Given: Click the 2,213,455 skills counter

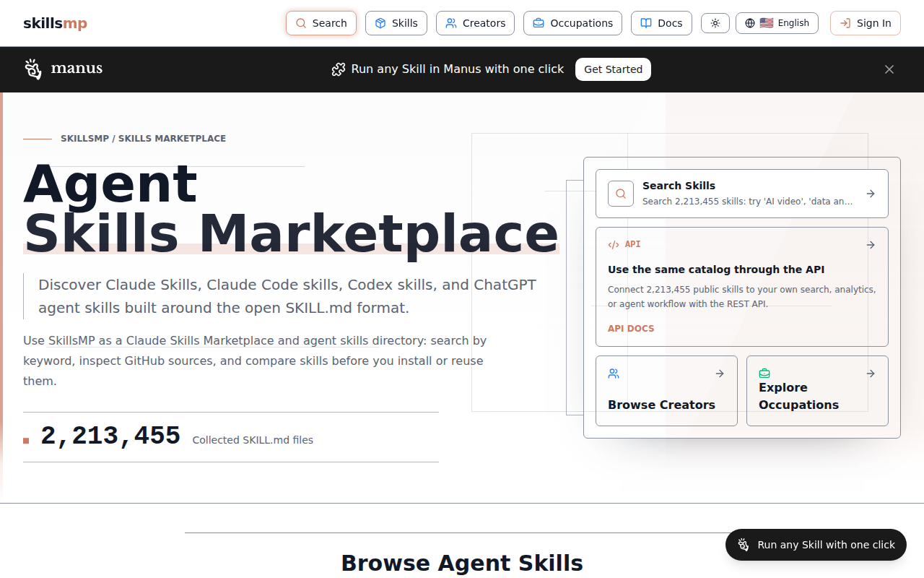Looking at the screenshot, I should click(x=110, y=436).
